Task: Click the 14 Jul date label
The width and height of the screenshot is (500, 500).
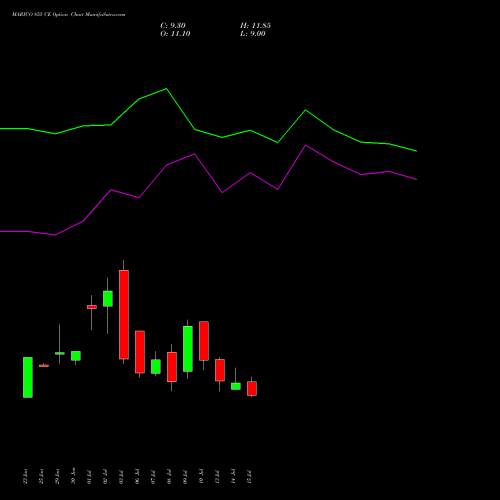Action: click(234, 476)
